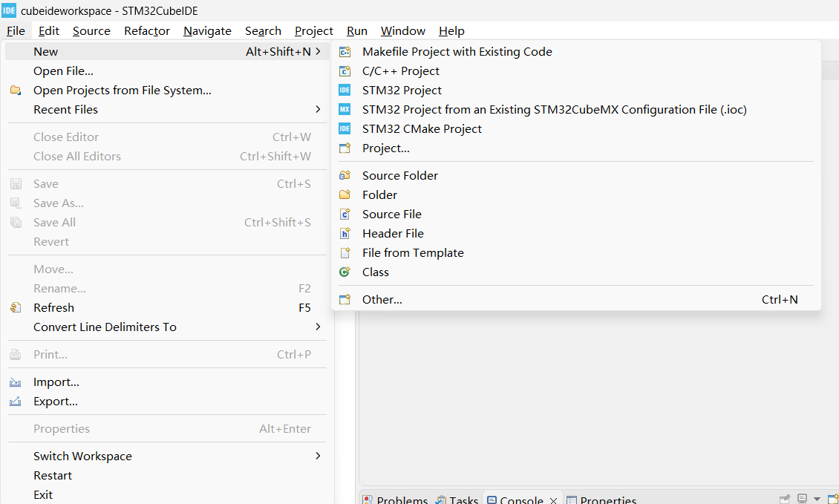The image size is (839, 504).
Task: Click the Open Console icon at far right
Action: tap(832, 500)
